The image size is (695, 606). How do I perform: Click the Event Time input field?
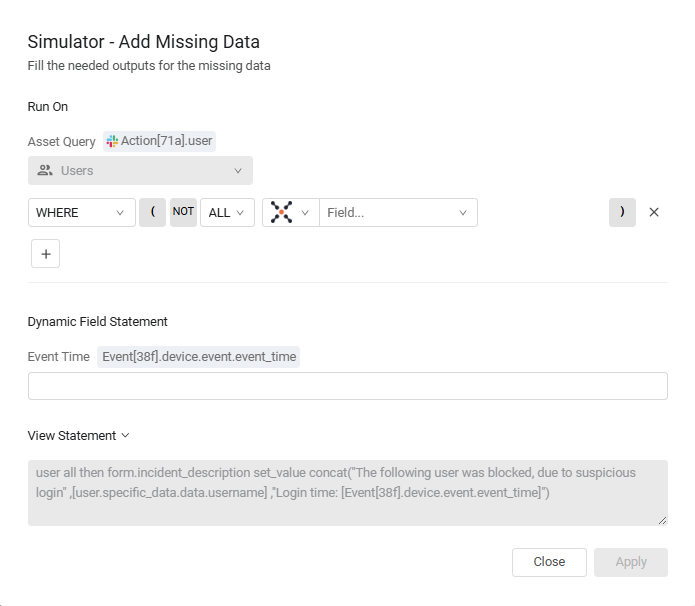point(348,386)
